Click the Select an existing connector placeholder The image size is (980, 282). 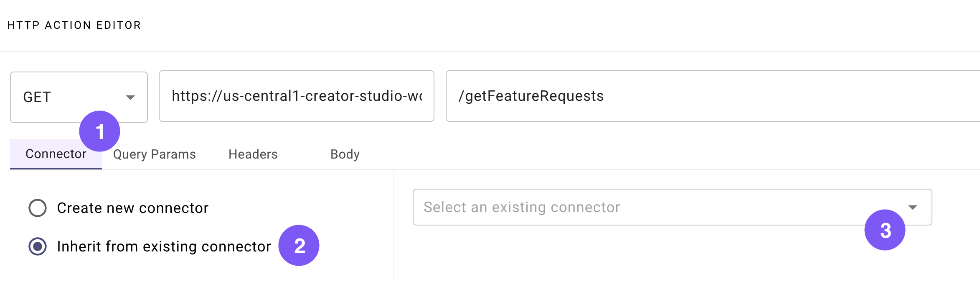pos(522,207)
